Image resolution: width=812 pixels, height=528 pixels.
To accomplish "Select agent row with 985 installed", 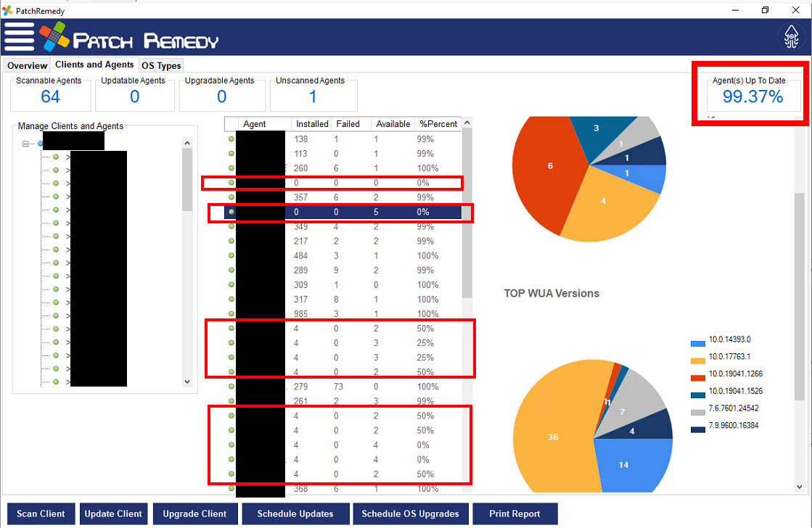I will tap(343, 314).
